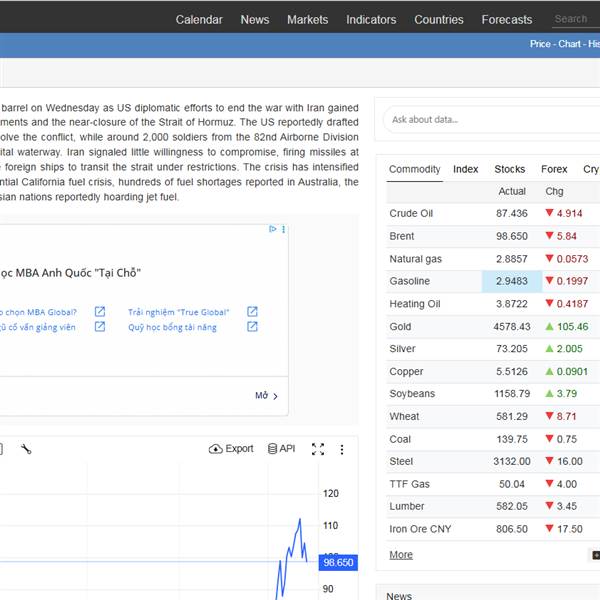Click the Chg column header
Image resolution: width=600 pixels, height=600 pixels.
pos(554,191)
